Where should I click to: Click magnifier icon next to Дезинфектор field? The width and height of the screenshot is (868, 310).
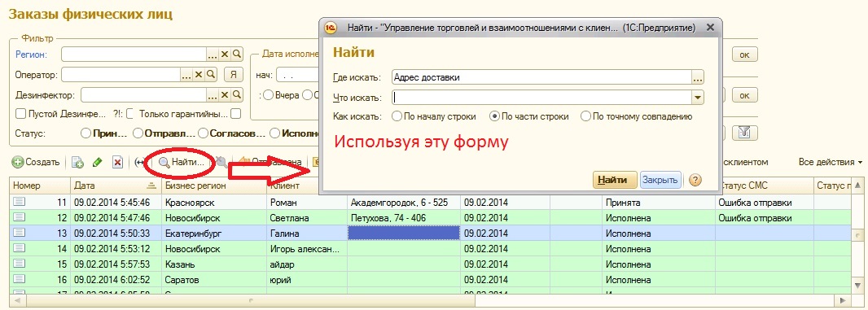237,95
